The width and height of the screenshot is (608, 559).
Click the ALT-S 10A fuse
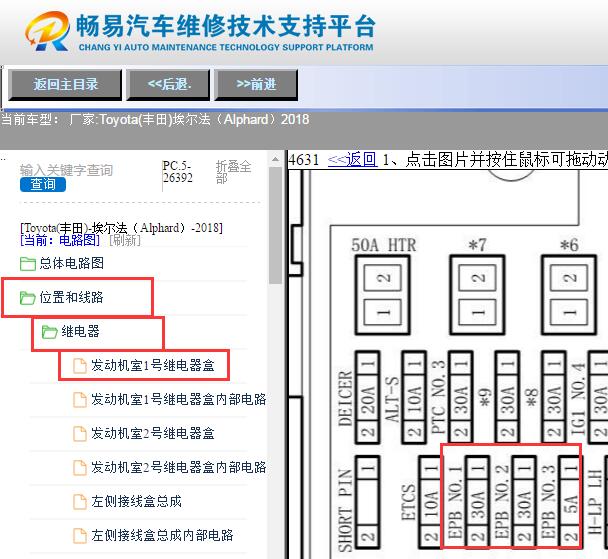click(414, 397)
